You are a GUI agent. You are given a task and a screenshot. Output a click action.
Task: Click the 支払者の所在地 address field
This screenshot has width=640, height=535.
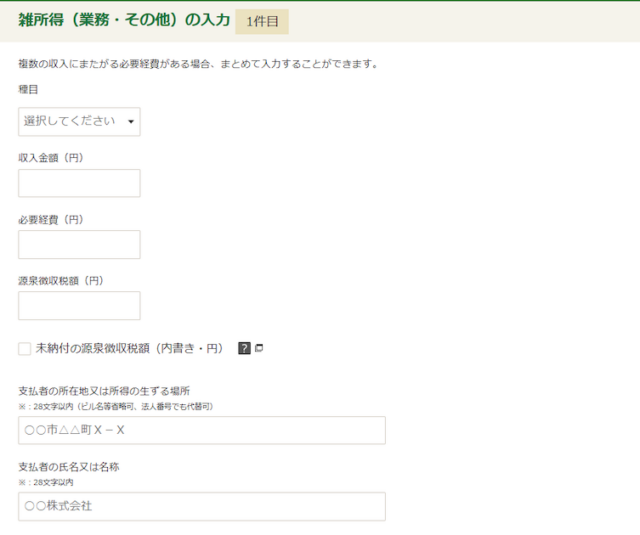[201, 430]
